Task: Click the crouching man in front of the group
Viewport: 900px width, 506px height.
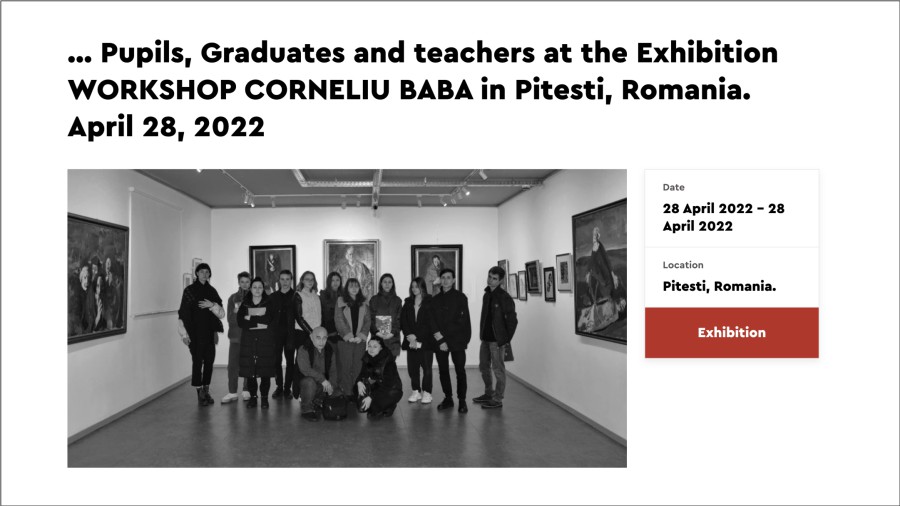Action: click(316, 370)
